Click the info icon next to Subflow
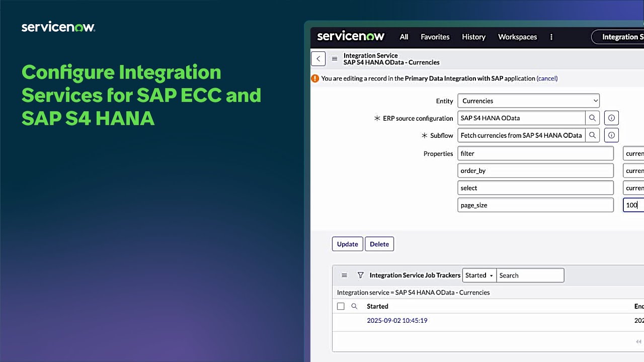This screenshot has width=644, height=362. tap(611, 135)
